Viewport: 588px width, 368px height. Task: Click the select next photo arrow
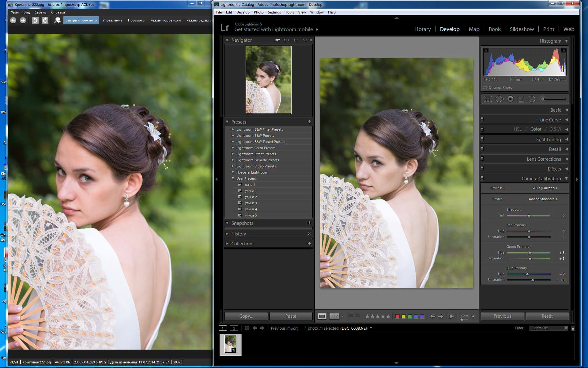coord(441,316)
